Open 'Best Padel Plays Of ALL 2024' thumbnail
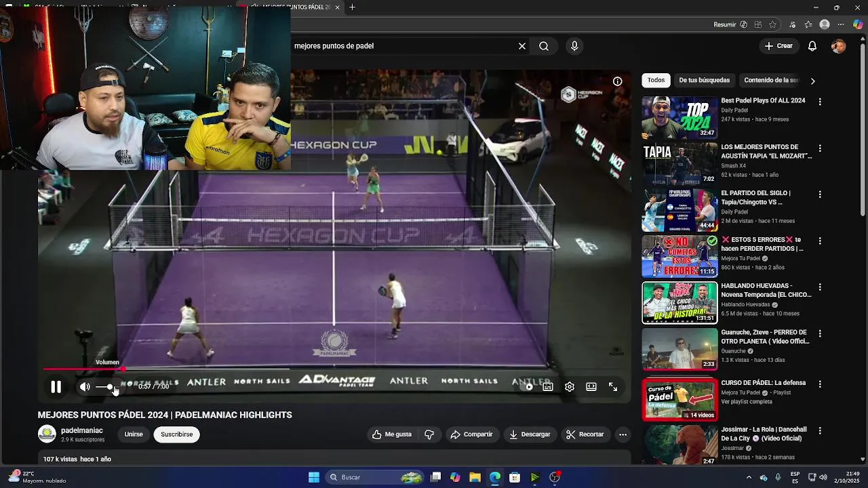This screenshot has height=488, width=868. [x=679, y=117]
